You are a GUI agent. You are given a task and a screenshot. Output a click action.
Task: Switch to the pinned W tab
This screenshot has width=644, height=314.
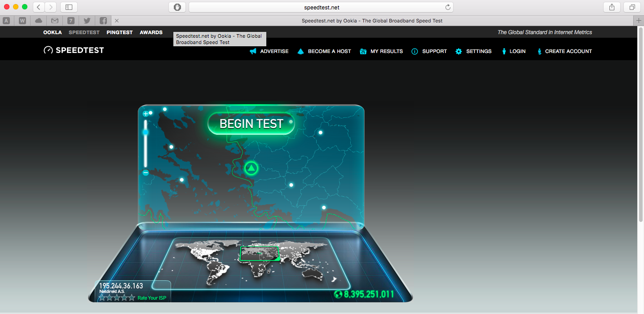coord(22,21)
